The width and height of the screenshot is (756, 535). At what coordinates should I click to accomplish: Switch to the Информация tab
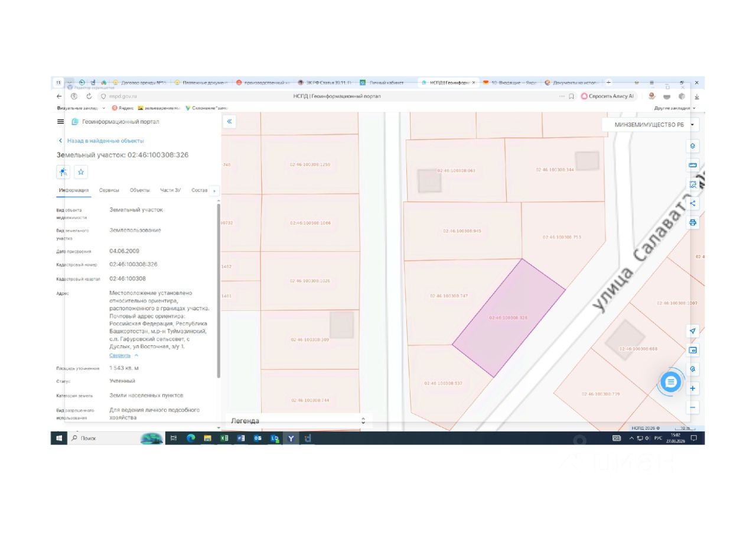(x=74, y=190)
